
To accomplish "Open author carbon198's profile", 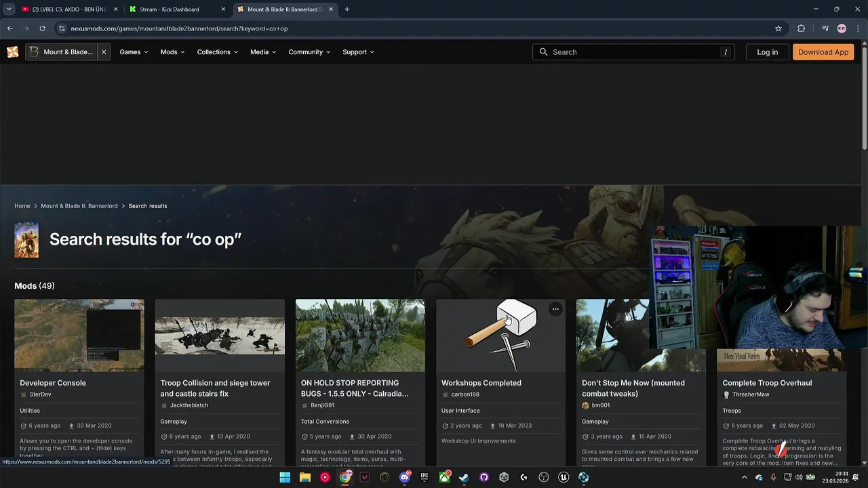I will click(465, 394).
